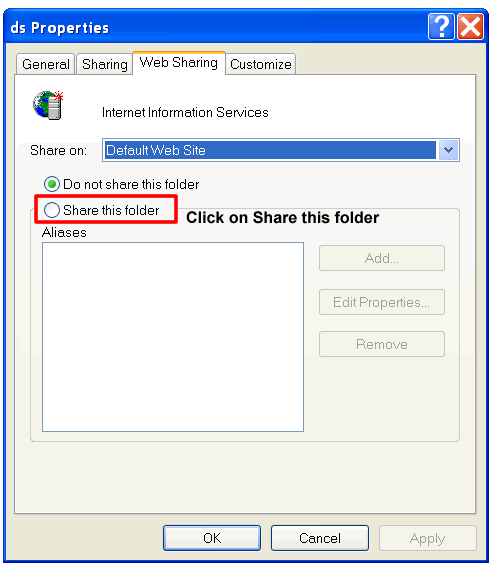
Task: Close the ds Properties dialog
Action: 471,26
